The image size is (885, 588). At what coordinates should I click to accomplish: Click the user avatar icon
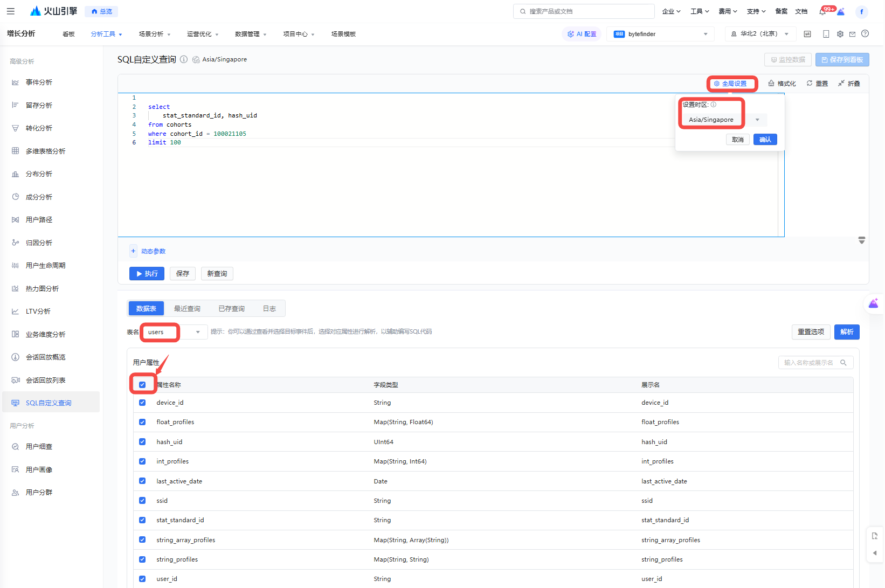tap(861, 11)
